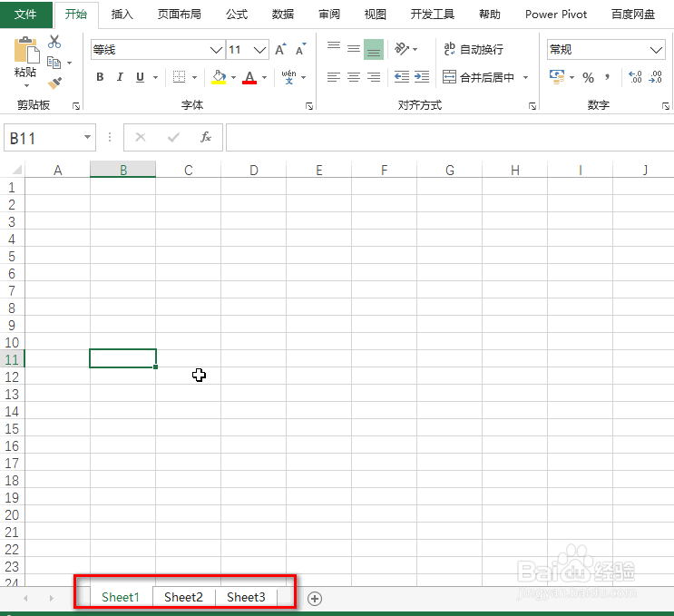Click the Insert Function fx icon
Screen dimensions: 674x616
[x=206, y=138]
